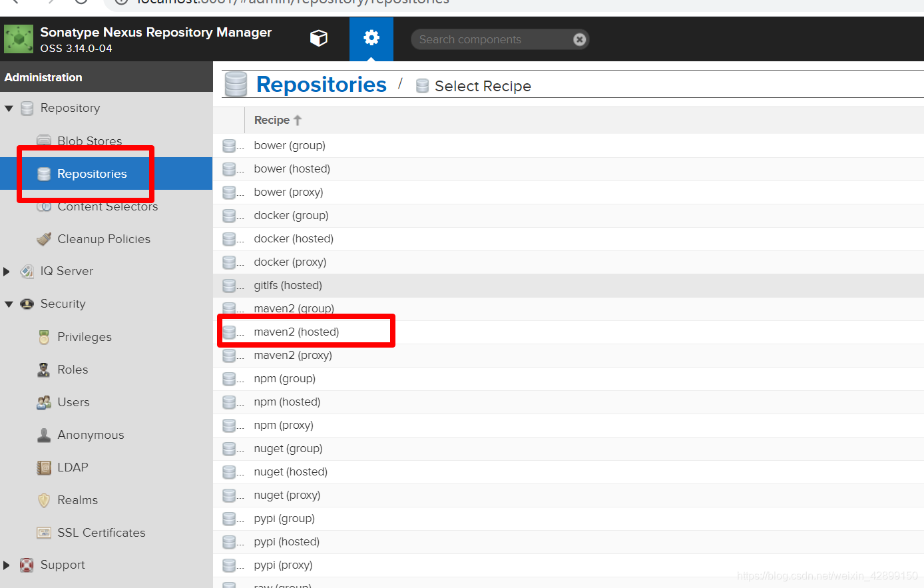This screenshot has height=588, width=924.
Task: Choose the pypi (proxy) recipe
Action: click(x=569, y=565)
